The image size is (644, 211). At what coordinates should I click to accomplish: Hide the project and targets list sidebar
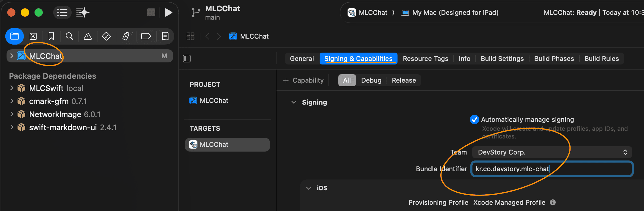point(187,59)
